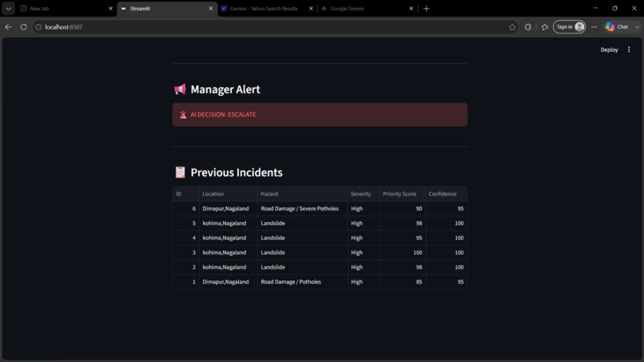This screenshot has height=362, width=644.
Task: Click the Previous Incidents heading
Action: click(237, 172)
